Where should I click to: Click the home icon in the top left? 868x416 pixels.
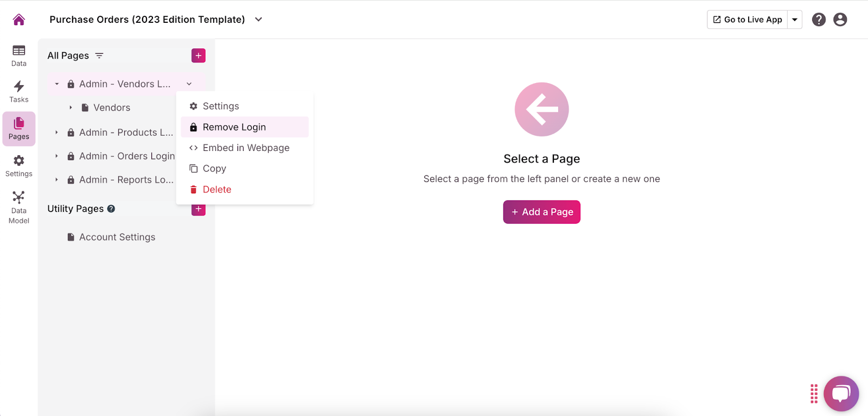click(x=19, y=20)
